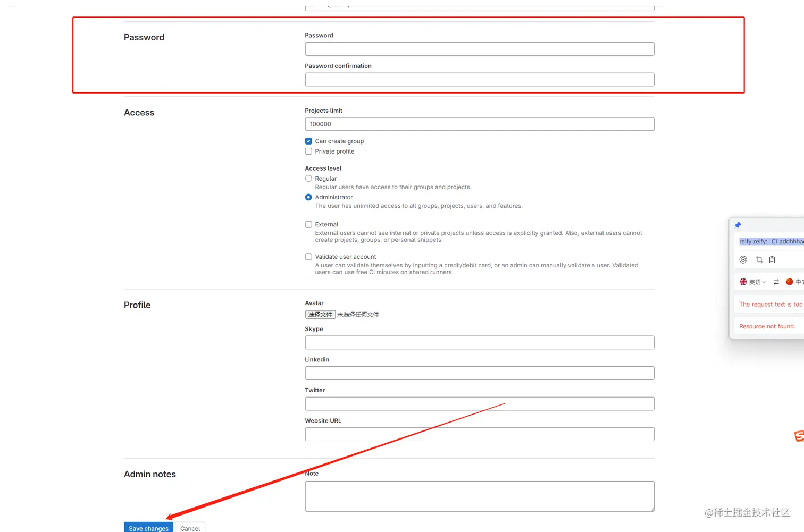Click the Linkedin input field
804x532 pixels.
pos(479,373)
